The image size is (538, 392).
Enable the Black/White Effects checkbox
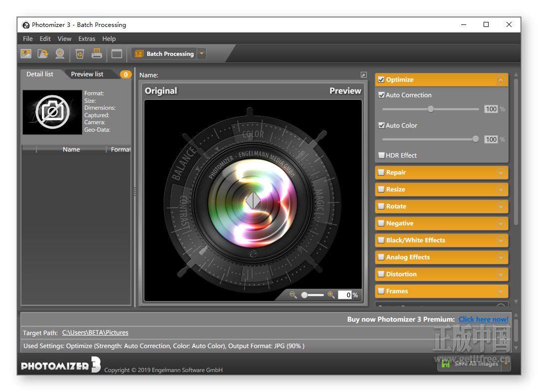(381, 240)
